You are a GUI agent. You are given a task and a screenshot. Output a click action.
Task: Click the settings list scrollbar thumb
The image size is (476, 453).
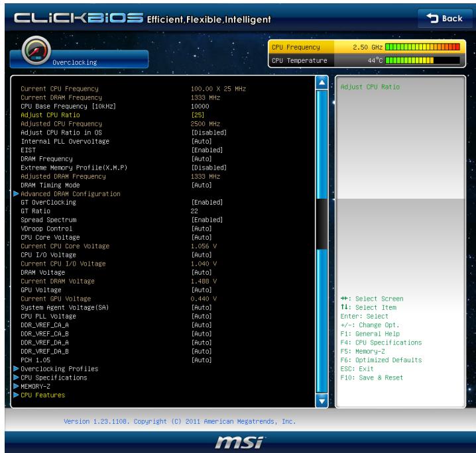(x=322, y=224)
